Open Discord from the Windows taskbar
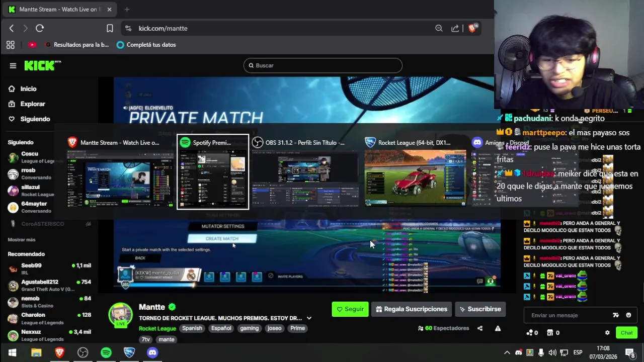The height and width of the screenshot is (362, 644). (x=152, y=352)
